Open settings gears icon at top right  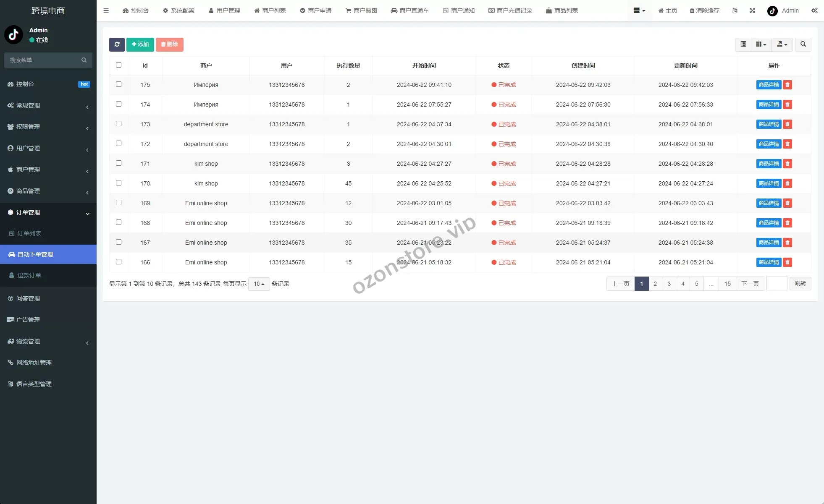[814, 10]
